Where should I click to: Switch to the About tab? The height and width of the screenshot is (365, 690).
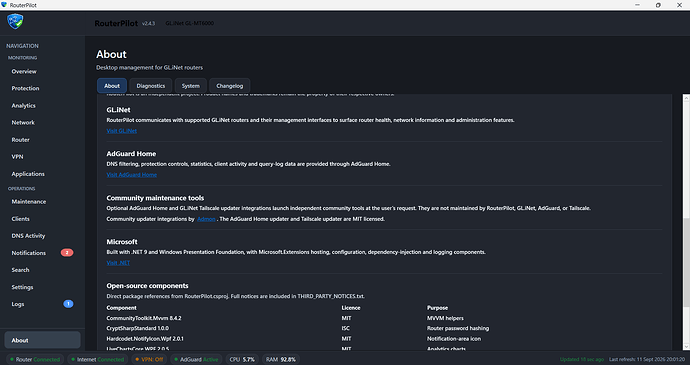pos(112,86)
